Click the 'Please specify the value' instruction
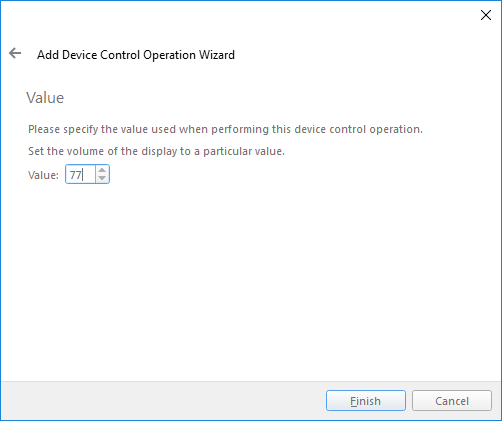502x421 pixels. coord(225,129)
